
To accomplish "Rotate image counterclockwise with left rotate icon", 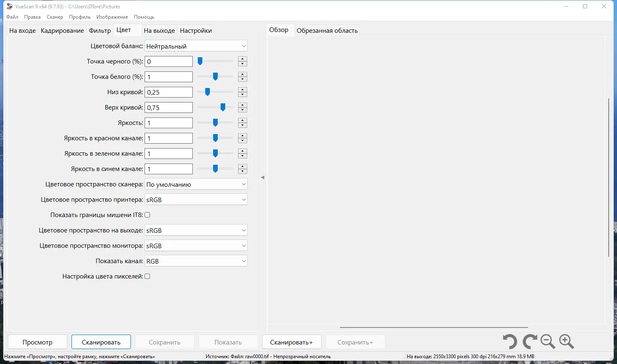I will (510, 342).
